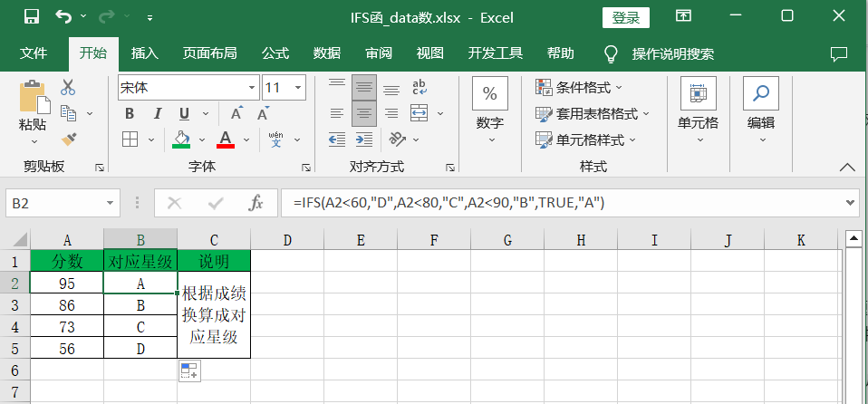
Task: Click Increase Font Size icon
Action: [x=236, y=114]
